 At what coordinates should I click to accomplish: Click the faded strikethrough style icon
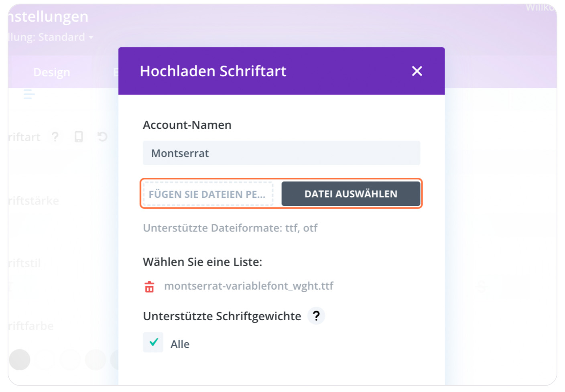coord(482,286)
